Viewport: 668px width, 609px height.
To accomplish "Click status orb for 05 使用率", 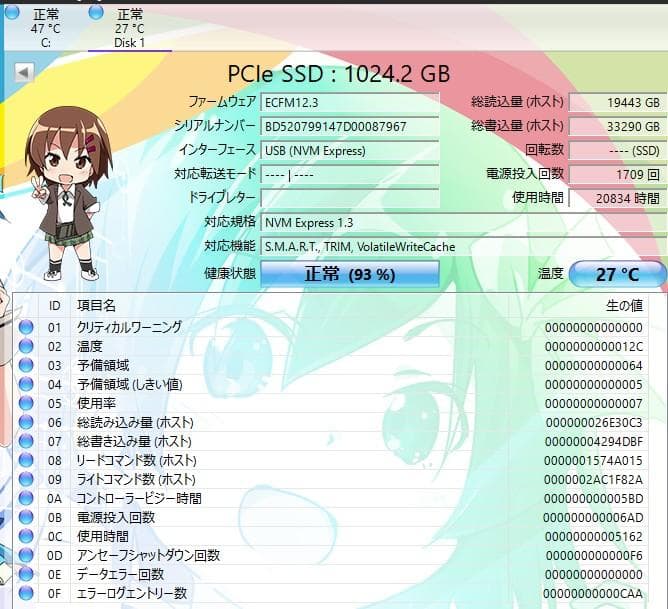I will pos(26,403).
